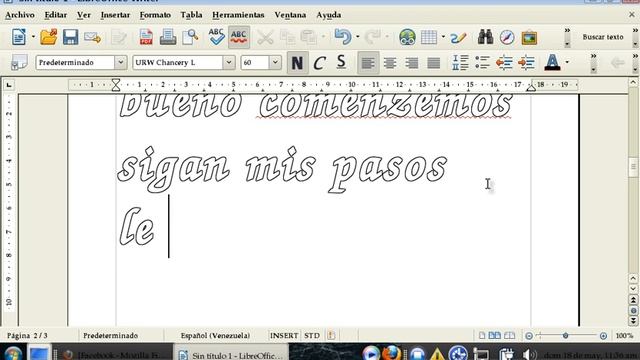
Task: Expand the font size 60 dropdown
Action: click(275, 62)
